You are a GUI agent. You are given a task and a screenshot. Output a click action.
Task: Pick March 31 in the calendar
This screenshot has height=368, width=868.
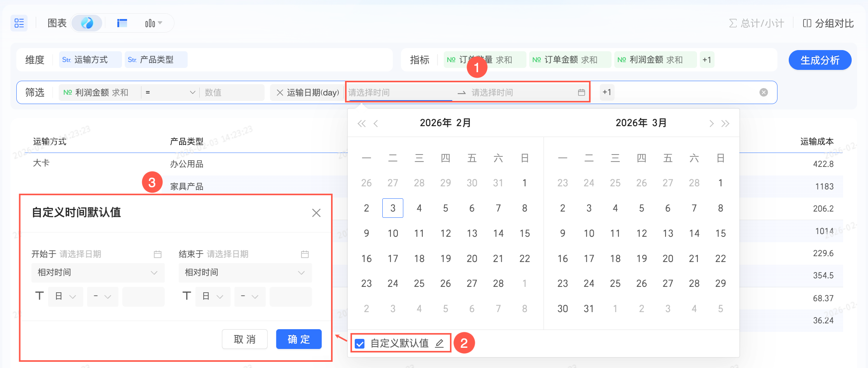[589, 309]
